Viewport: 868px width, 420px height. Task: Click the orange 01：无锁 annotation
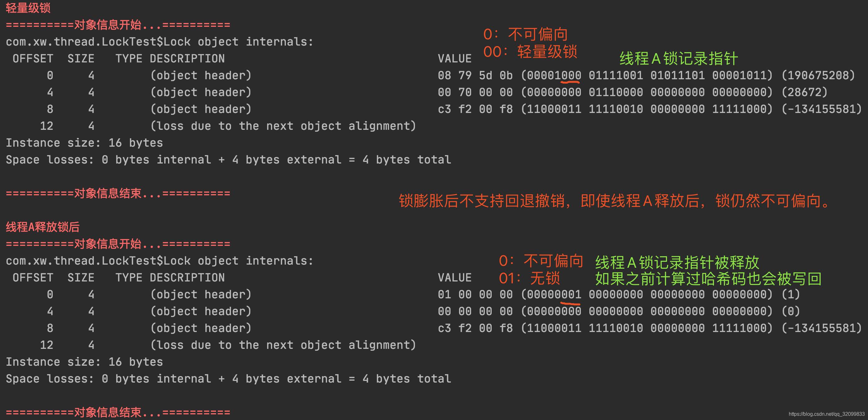coord(529,278)
